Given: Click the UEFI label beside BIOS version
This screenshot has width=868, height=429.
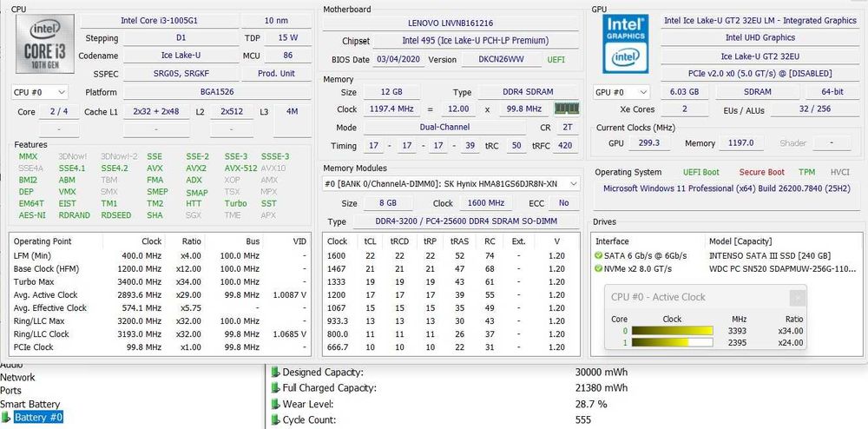Looking at the screenshot, I should 556,59.
